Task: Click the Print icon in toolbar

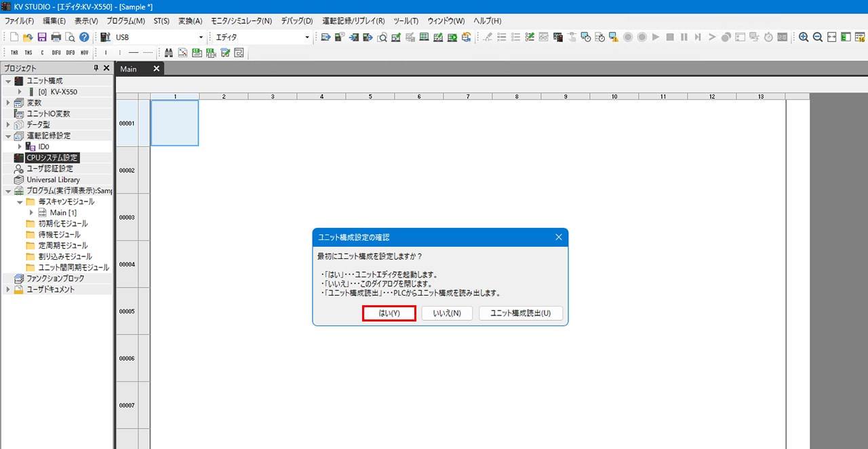Action: click(56, 37)
